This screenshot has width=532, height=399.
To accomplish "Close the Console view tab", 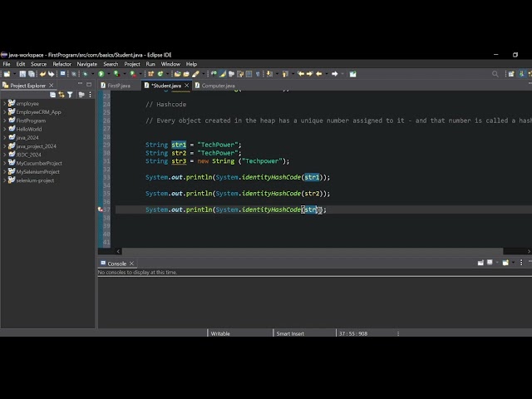I will click(x=131, y=264).
